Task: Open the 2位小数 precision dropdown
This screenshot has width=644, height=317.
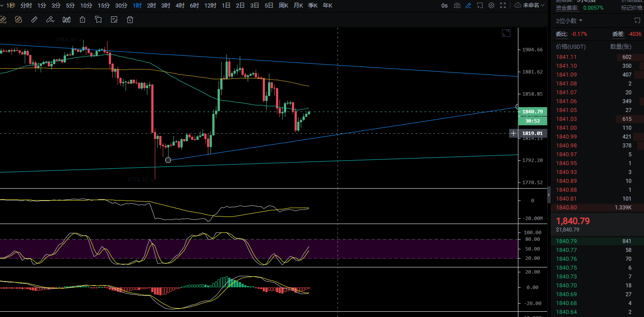Action: [x=569, y=21]
